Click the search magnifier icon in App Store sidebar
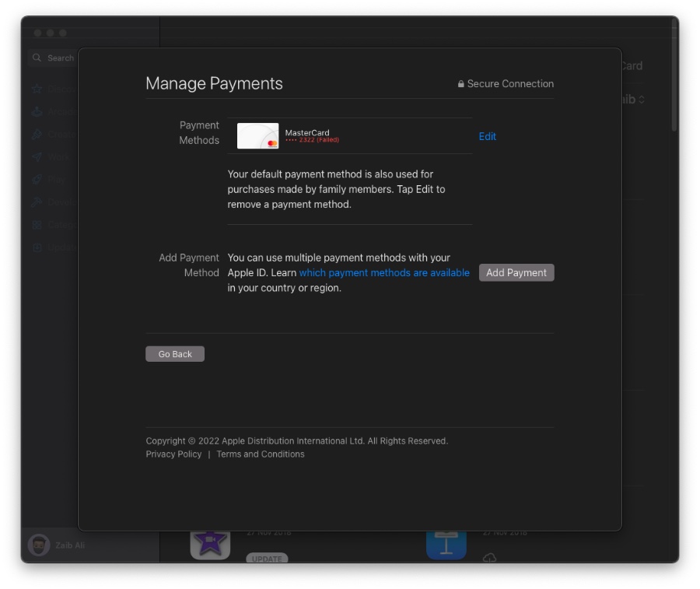Viewport: 700px width, 589px height. [37, 58]
